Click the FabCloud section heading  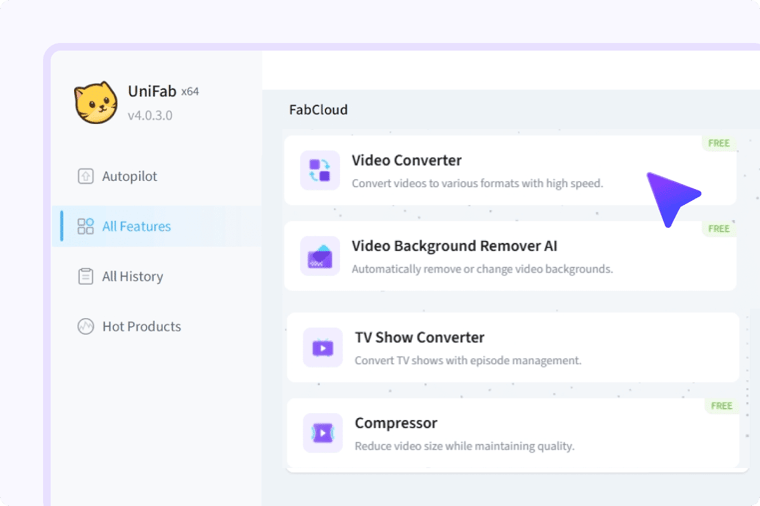tap(318, 110)
